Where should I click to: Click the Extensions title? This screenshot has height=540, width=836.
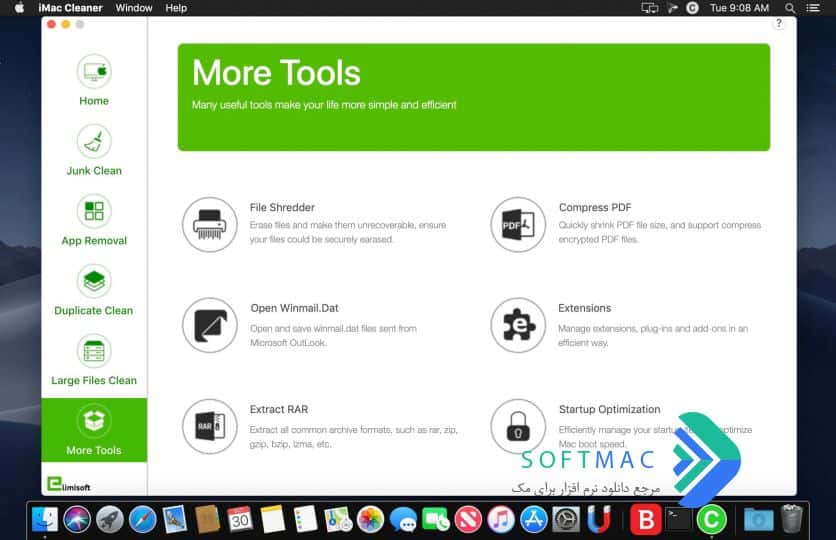click(584, 308)
